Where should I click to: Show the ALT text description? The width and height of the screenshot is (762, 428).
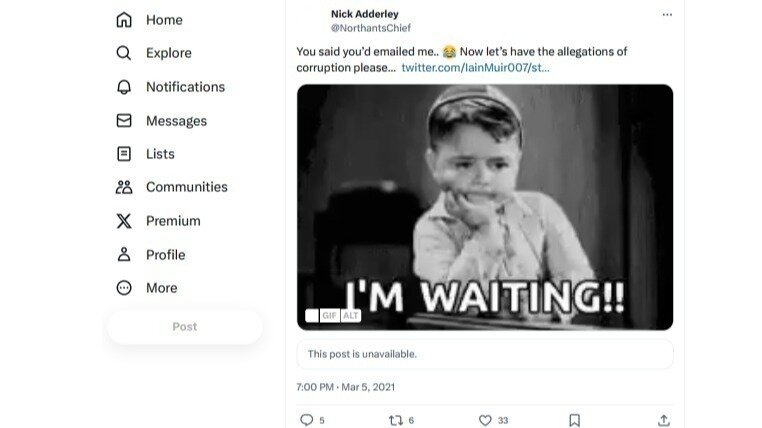tap(351, 315)
